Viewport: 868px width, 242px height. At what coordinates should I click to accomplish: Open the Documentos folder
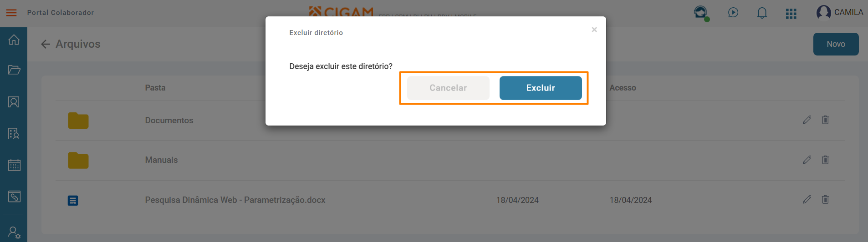(x=169, y=121)
